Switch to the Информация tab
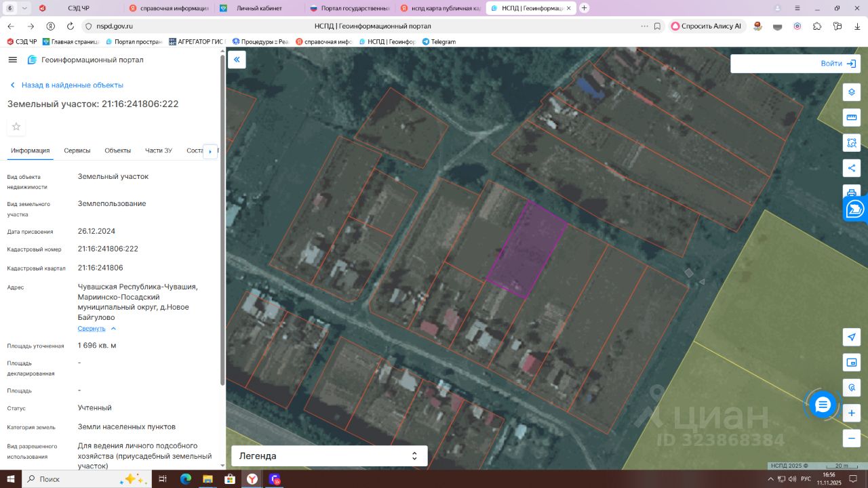This screenshot has height=488, width=868. (x=30, y=150)
